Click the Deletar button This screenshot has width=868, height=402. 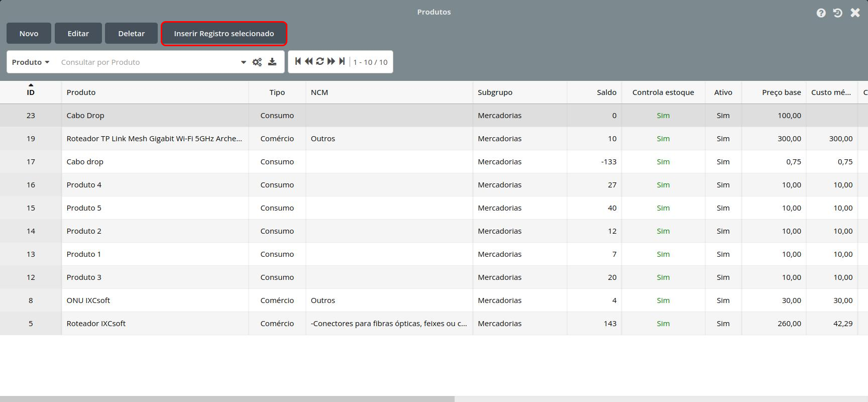(x=132, y=33)
